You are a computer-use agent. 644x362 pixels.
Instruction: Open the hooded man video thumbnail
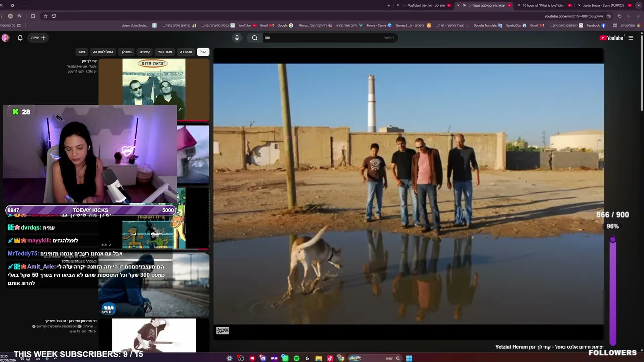(x=153, y=285)
